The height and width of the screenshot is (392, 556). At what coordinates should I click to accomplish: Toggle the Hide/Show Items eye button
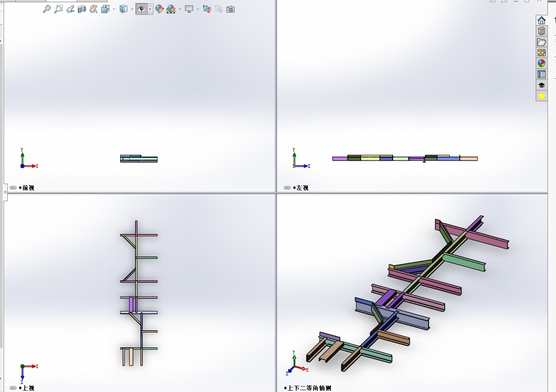tap(141, 9)
